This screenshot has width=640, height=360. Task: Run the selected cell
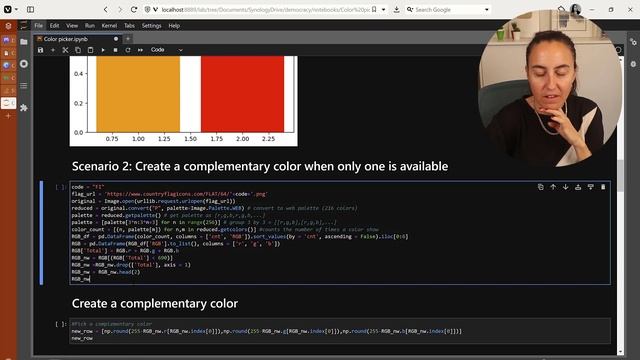coord(103,50)
